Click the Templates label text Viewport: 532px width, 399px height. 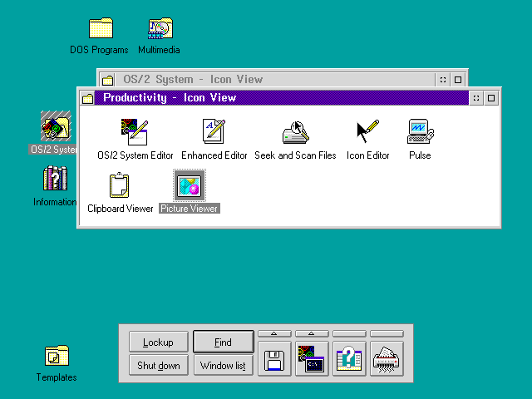pyautogui.click(x=57, y=377)
